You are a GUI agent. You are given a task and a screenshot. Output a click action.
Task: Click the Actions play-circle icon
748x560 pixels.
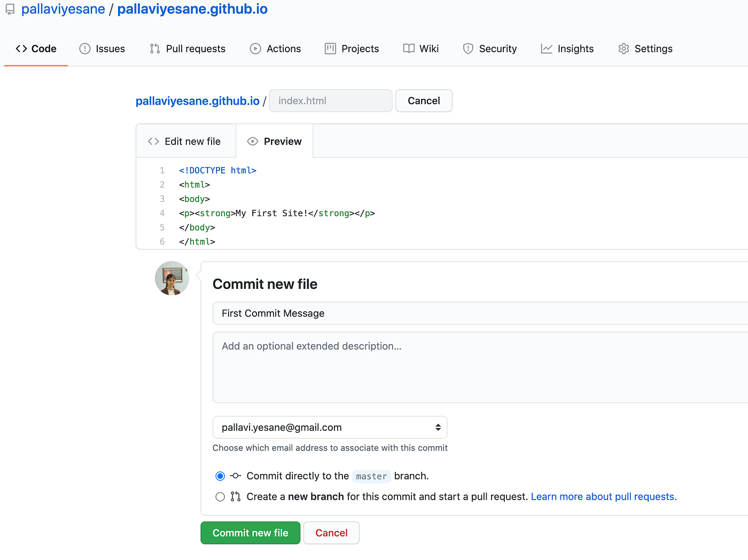pyautogui.click(x=255, y=49)
